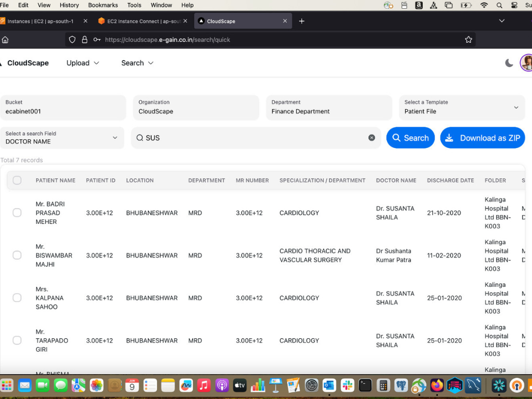This screenshot has width=532, height=399.
Task: Open Microsoft Outlook from the dock
Action: [329, 385]
